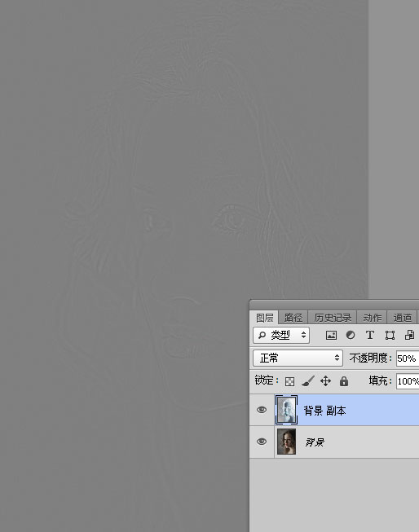419x532 pixels.
Task: Open the 正常 blend mode dropdown
Action: [x=298, y=358]
